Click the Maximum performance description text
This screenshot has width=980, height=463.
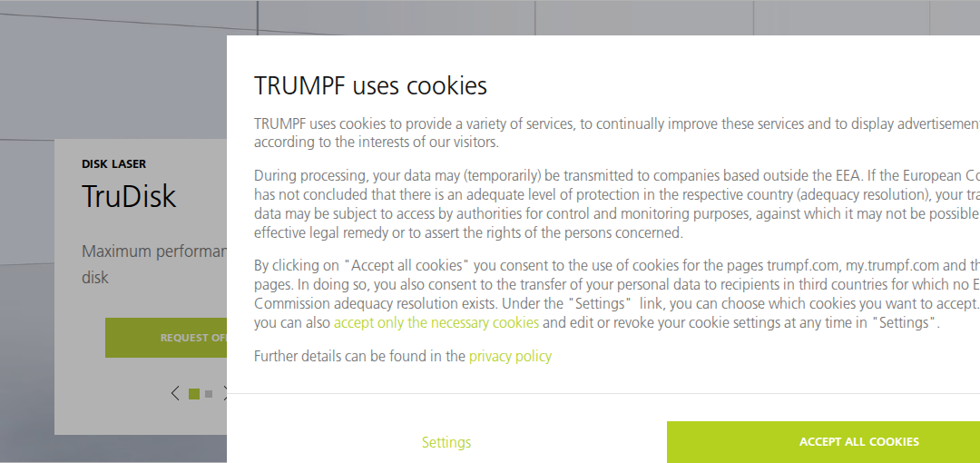click(154, 264)
